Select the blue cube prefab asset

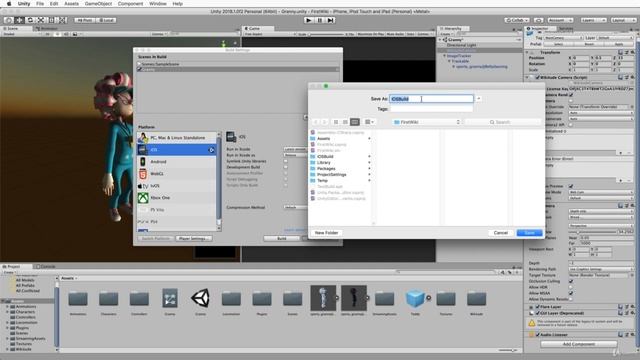pyautogui.click(x=416, y=301)
